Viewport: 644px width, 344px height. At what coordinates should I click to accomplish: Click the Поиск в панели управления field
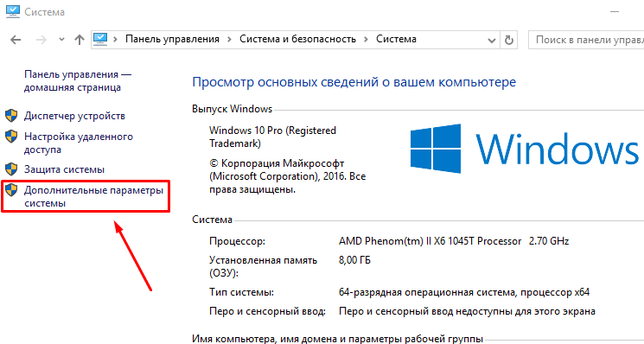click(586, 40)
